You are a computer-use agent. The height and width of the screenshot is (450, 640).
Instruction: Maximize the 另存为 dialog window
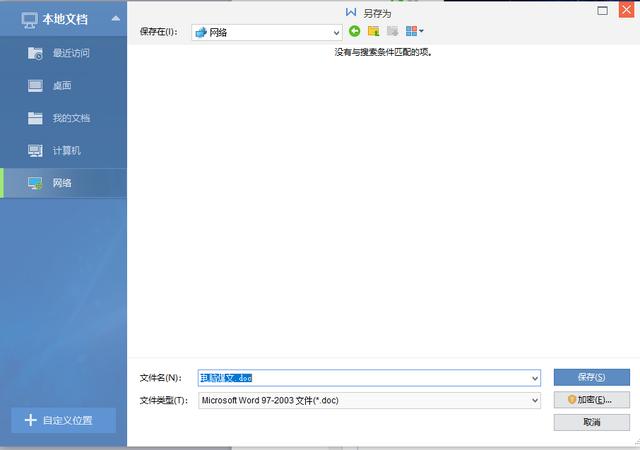pos(602,11)
